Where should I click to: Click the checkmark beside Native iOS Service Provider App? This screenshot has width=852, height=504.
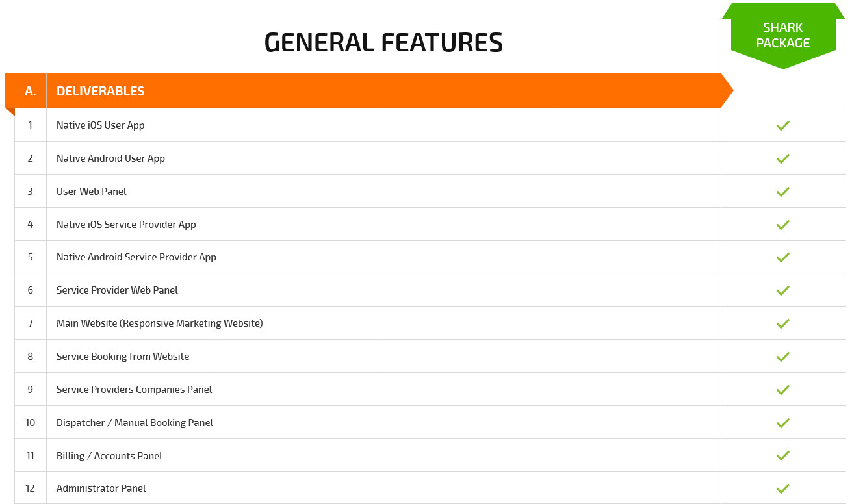(783, 225)
